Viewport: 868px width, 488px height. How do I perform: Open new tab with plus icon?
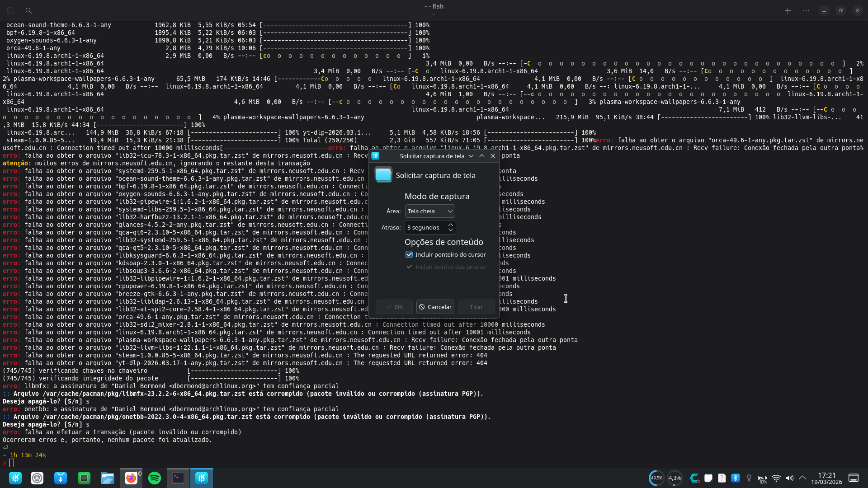coord(788,10)
